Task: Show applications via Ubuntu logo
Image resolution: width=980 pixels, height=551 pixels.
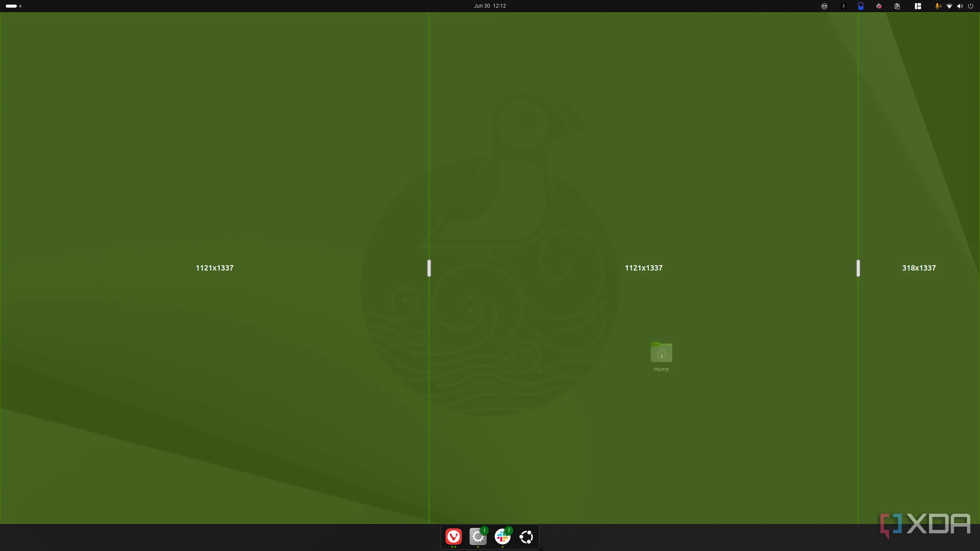Action: tap(526, 537)
